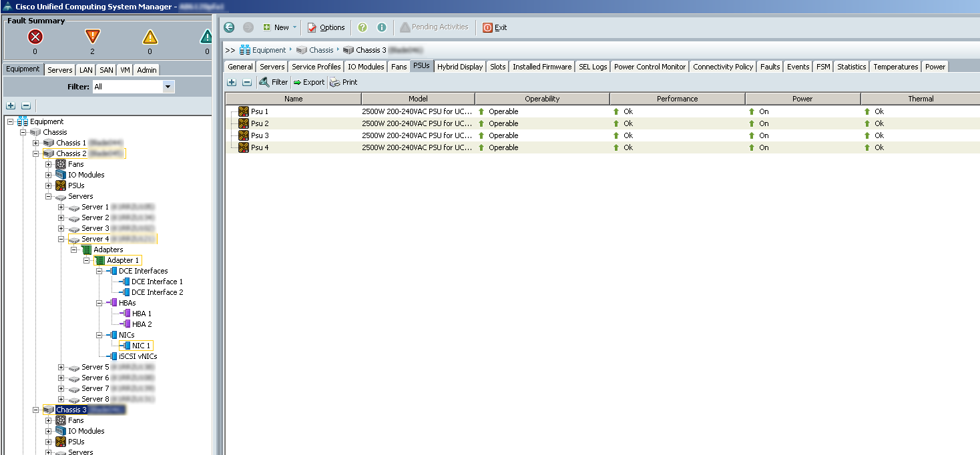Switch to the Hybrid Display tab

(x=459, y=67)
